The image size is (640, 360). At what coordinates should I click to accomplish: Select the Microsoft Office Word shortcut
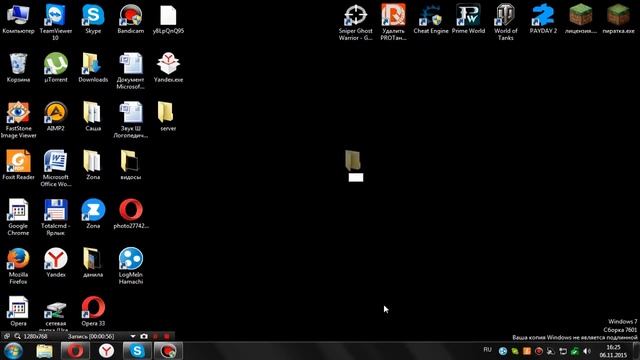coord(56,169)
